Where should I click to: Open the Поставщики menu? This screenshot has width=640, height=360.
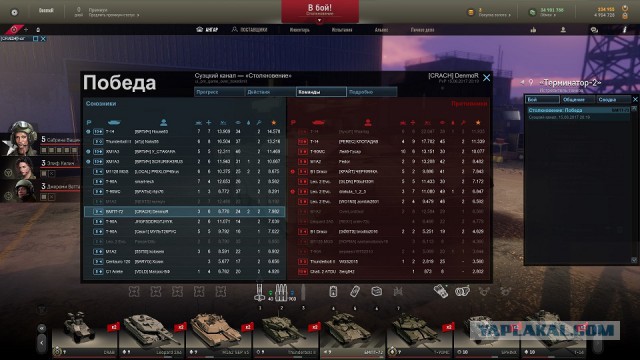(249, 30)
